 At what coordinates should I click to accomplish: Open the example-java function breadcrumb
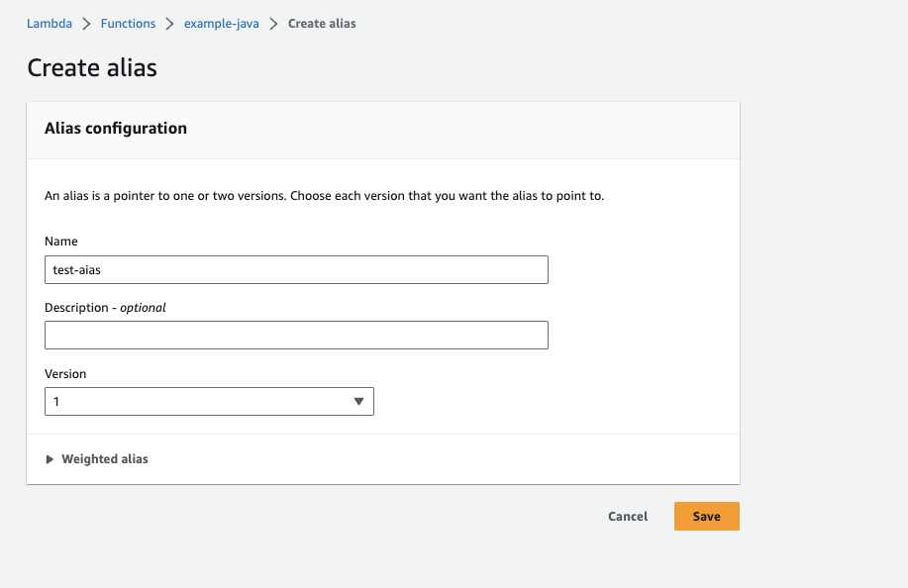[x=221, y=24]
